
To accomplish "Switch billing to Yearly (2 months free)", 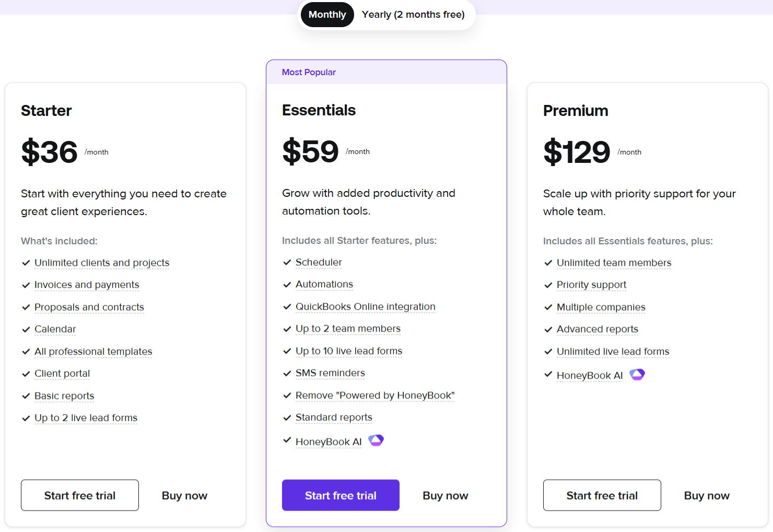I will click(413, 15).
